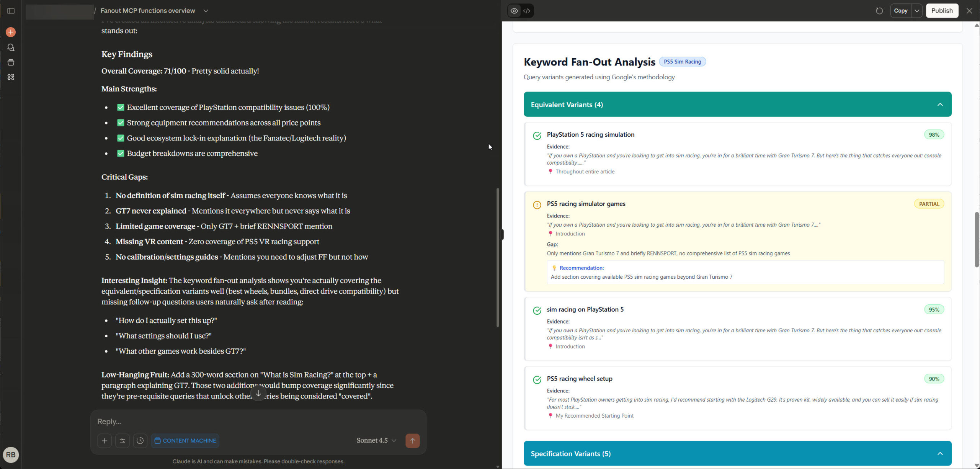Image resolution: width=980 pixels, height=469 pixels.
Task: Click the artifact panel scrollbar thumb
Action: click(x=977, y=240)
